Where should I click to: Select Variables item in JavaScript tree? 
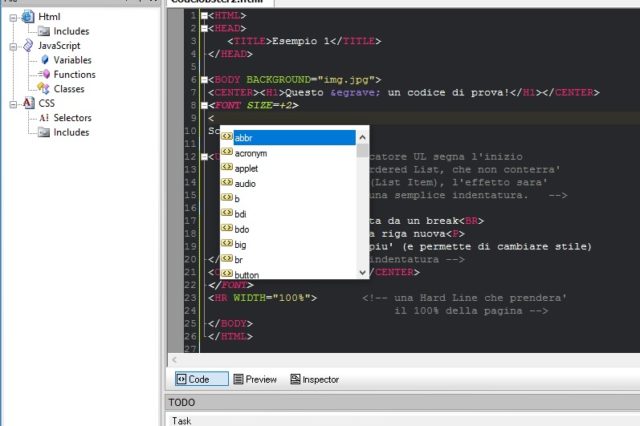pyautogui.click(x=72, y=60)
